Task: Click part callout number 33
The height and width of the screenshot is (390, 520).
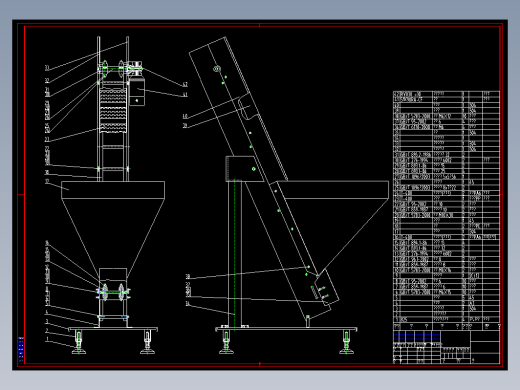Action: tap(47, 68)
